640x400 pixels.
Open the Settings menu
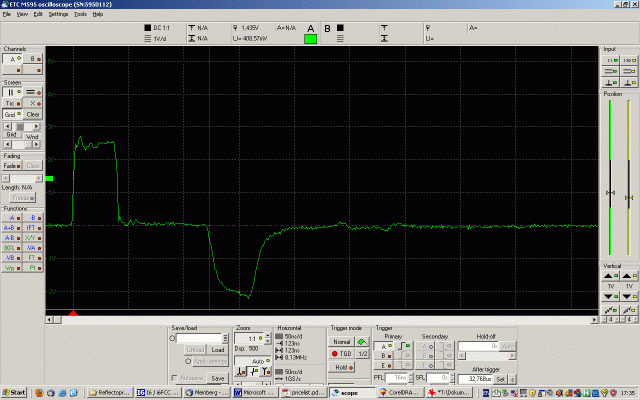[x=58, y=14]
